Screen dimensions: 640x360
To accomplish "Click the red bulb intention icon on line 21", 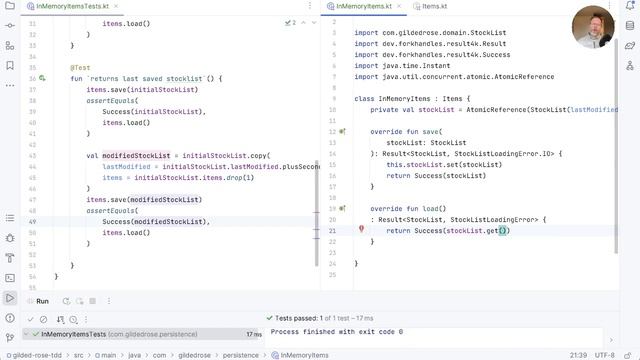I will tap(361, 229).
